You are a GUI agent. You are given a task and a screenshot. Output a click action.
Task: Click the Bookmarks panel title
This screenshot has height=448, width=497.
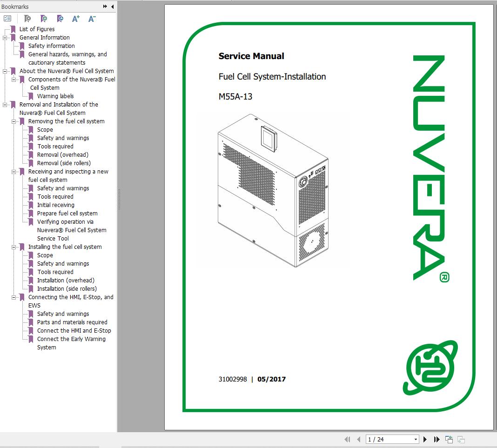[x=15, y=7]
